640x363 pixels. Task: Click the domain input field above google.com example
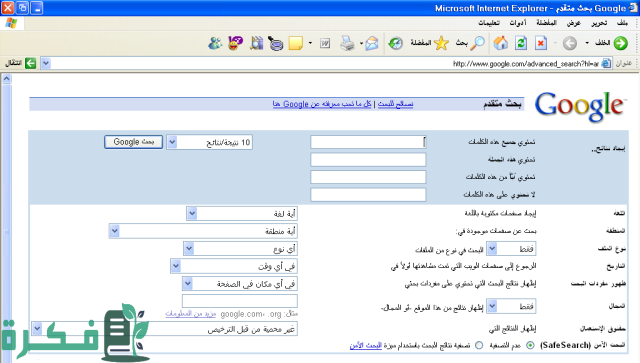(x=240, y=301)
